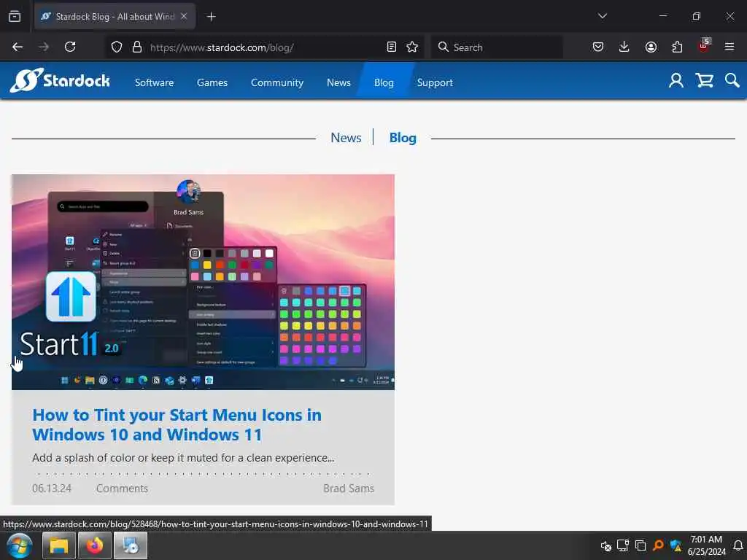
Task: Click the article summary 'Add a splash of color'
Action: pyautogui.click(x=183, y=458)
